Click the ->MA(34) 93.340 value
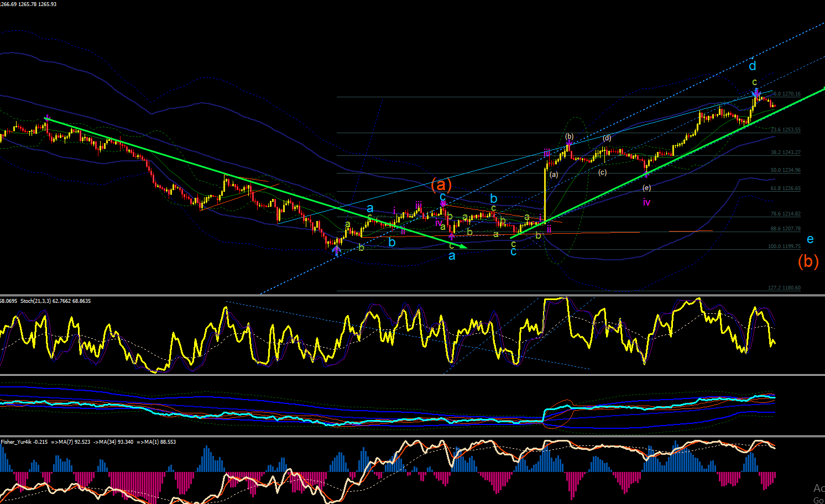825x504 pixels. coord(113,442)
